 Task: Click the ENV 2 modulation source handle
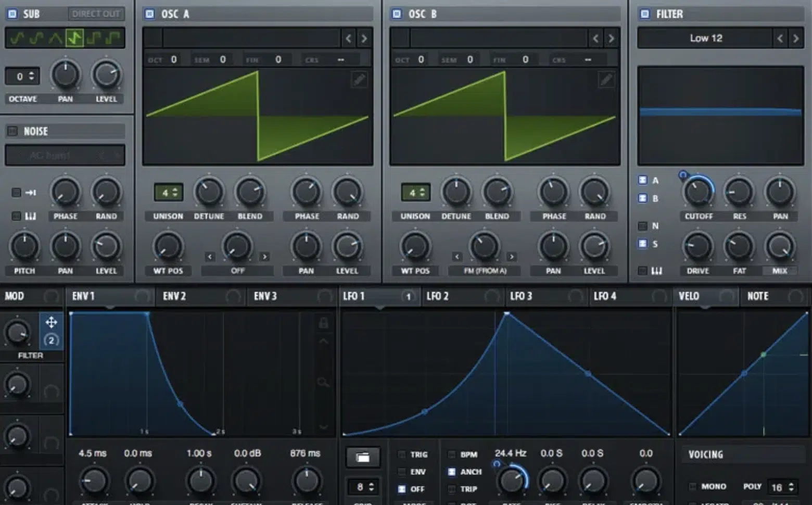(x=233, y=296)
